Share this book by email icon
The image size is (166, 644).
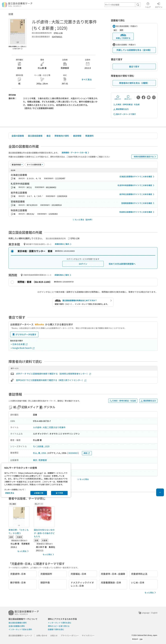[x=154, y=97]
